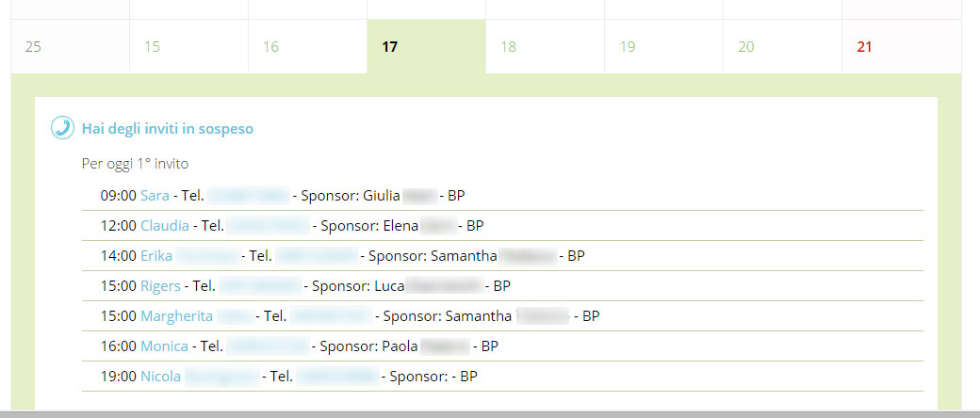Go to day 19 in calendar

click(663, 47)
